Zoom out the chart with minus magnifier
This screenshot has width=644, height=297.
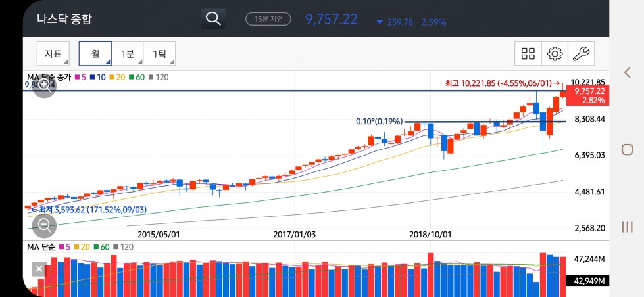(x=44, y=225)
